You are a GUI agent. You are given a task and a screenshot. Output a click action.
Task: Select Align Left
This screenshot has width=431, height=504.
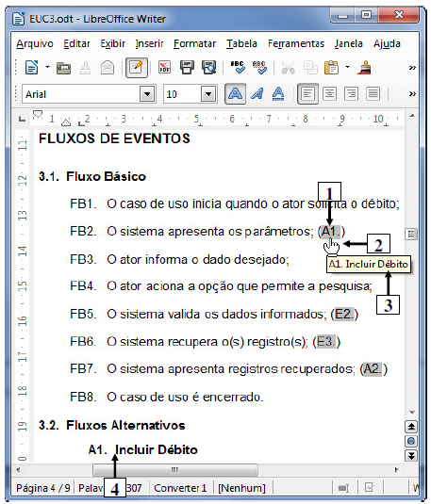click(307, 94)
